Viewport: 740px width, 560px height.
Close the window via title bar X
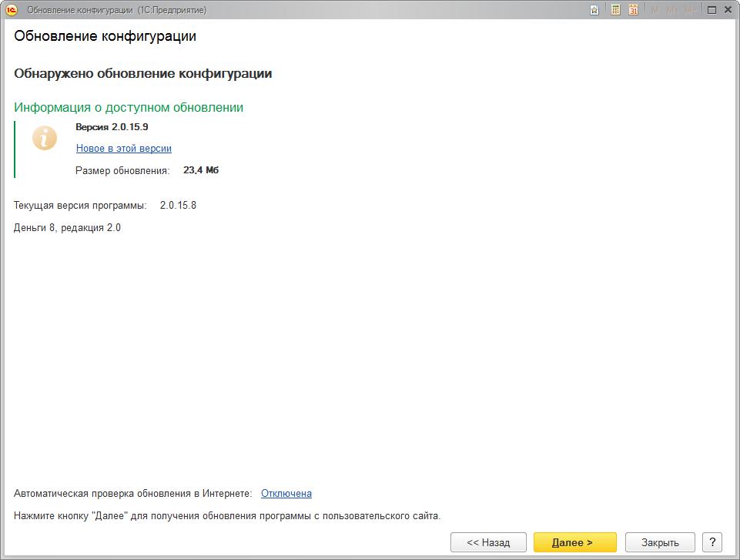pyautogui.click(x=728, y=9)
